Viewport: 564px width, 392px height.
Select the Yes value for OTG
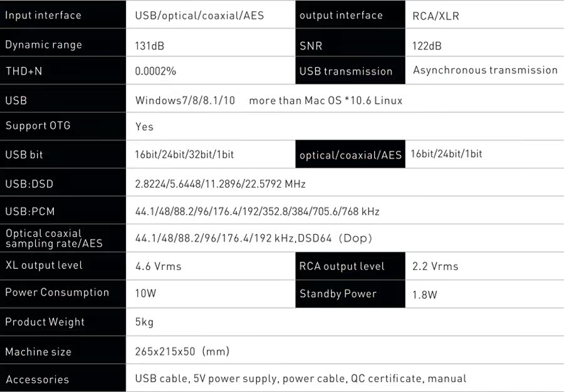pyautogui.click(x=144, y=126)
